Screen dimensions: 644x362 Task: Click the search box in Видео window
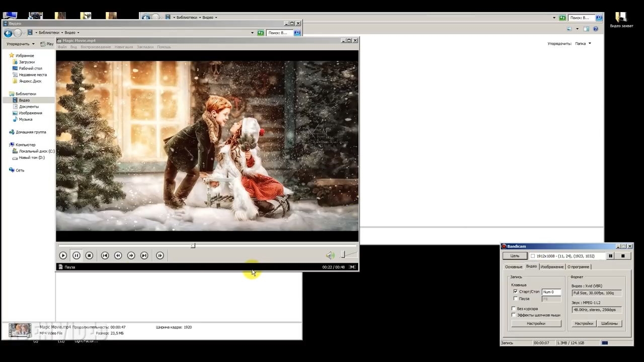tap(279, 33)
